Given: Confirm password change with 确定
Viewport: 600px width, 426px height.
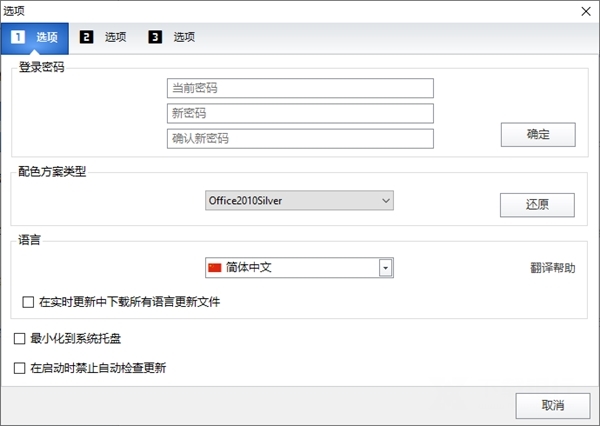Looking at the screenshot, I should pos(538,134).
